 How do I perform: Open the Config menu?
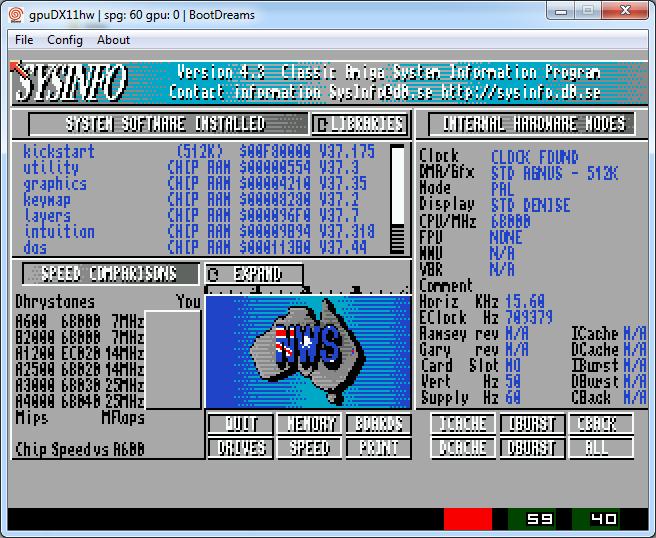pyautogui.click(x=65, y=40)
